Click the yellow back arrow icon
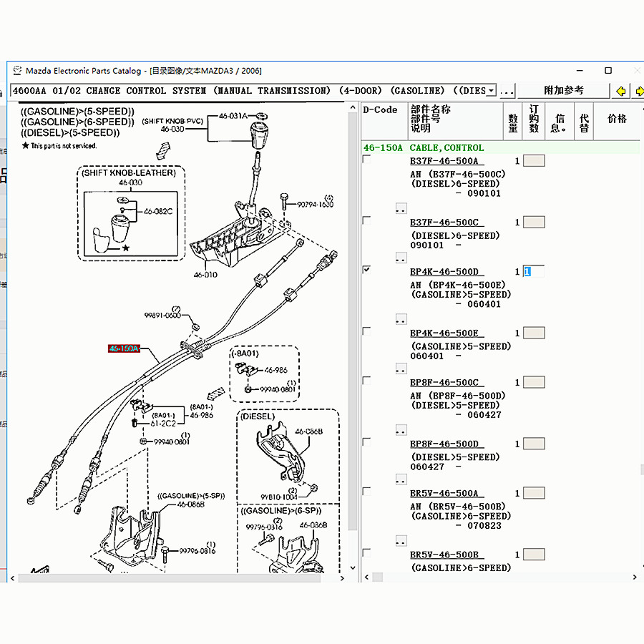This screenshot has height=644, width=644. point(620,91)
